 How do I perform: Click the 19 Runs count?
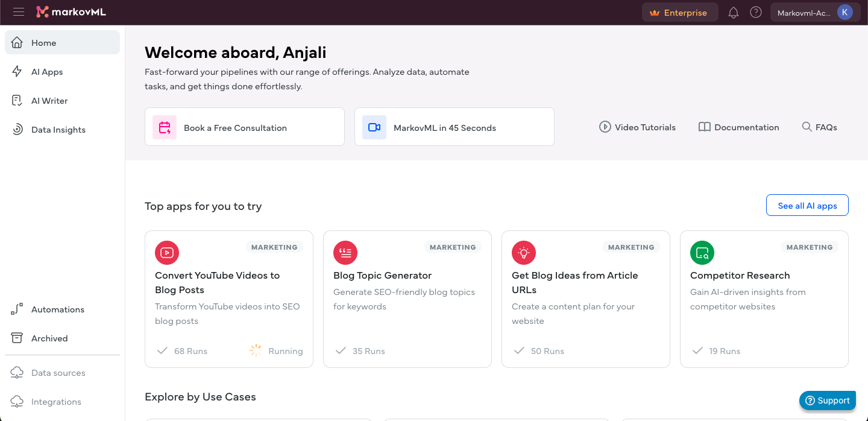pos(725,351)
